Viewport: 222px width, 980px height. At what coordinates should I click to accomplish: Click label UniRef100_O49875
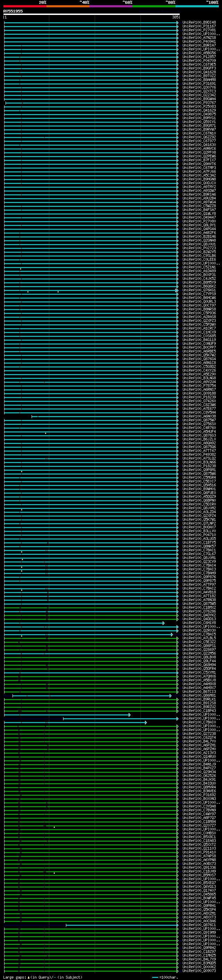pyautogui.click(x=199, y=114)
